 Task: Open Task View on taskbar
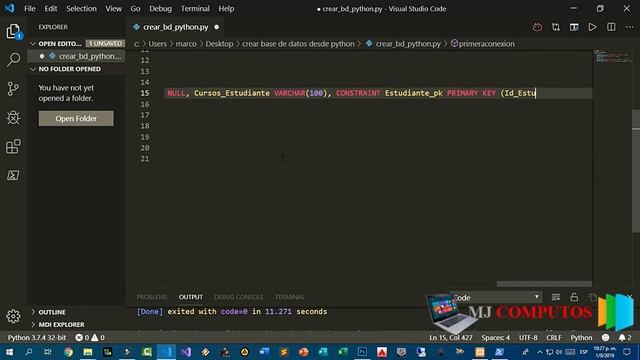(x=48, y=352)
